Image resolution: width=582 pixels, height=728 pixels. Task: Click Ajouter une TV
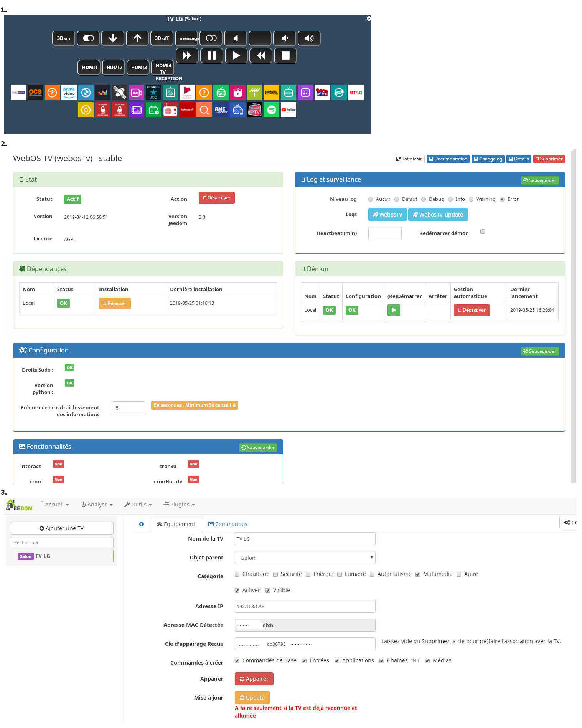(62, 528)
